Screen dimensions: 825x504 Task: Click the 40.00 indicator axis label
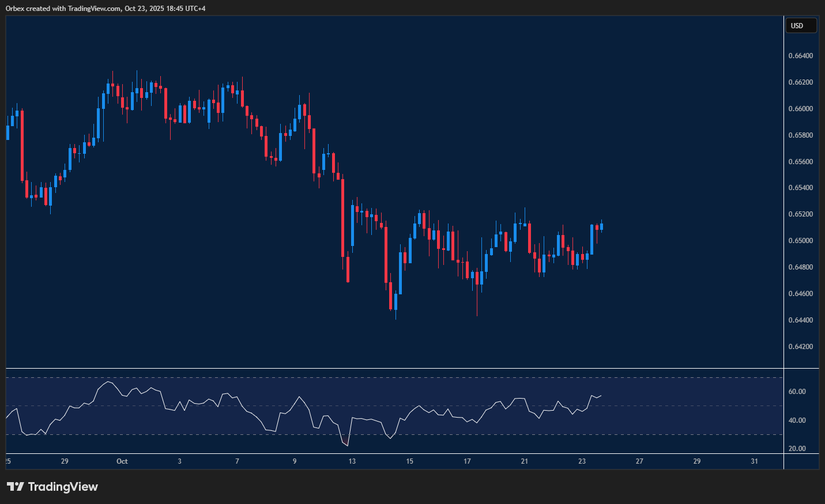tap(797, 420)
